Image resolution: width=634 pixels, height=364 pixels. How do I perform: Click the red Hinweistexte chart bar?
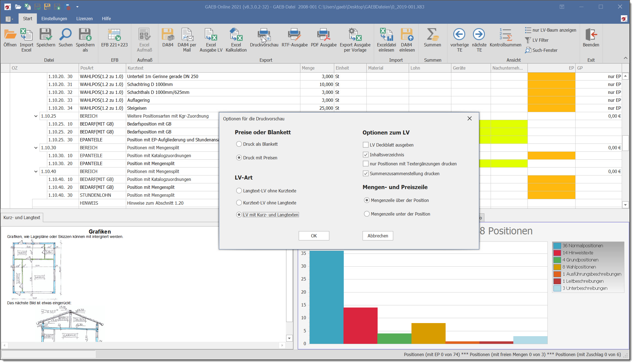pyautogui.click(x=360, y=326)
